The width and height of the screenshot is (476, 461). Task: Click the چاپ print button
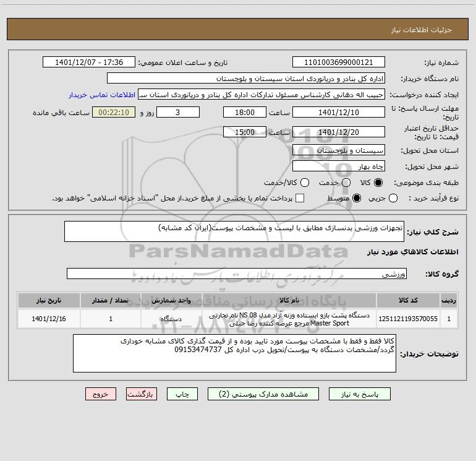point(182,394)
